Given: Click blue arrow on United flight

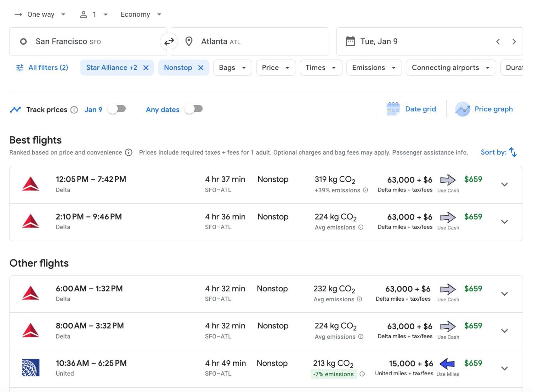Looking at the screenshot, I should 447,364.
